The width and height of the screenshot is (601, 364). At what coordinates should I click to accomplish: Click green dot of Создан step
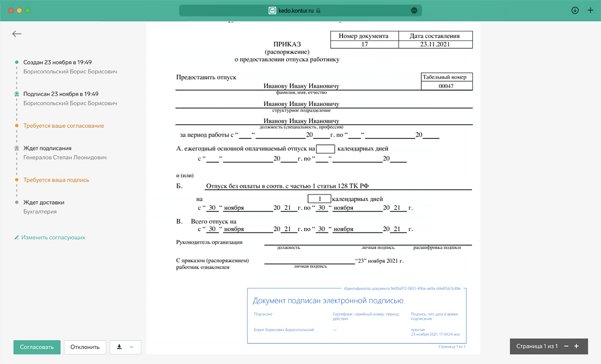click(17, 62)
